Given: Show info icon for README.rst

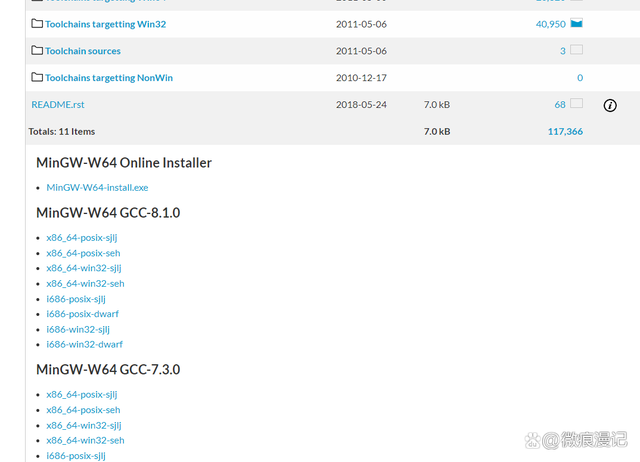Looking at the screenshot, I should click(x=610, y=105).
